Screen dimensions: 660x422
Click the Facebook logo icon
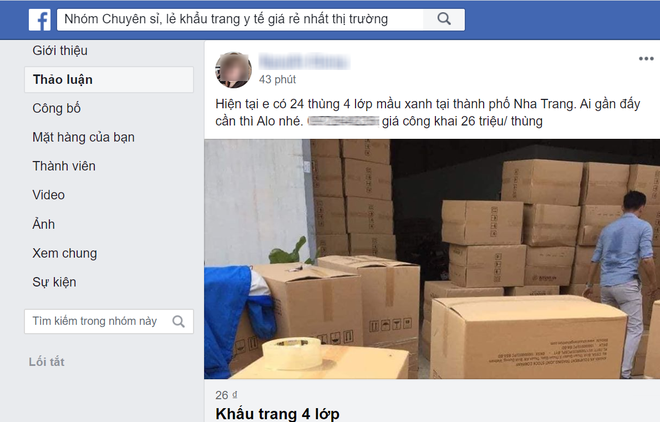pyautogui.click(x=40, y=19)
